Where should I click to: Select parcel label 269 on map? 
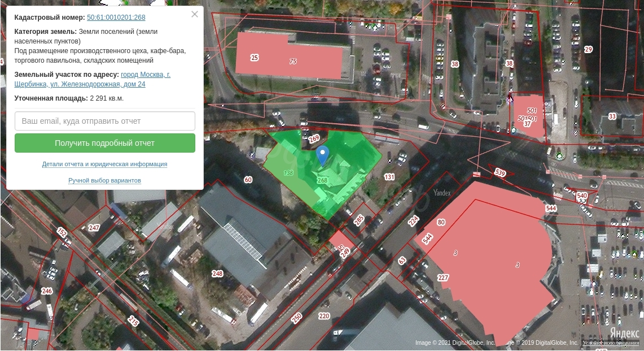[314, 138]
